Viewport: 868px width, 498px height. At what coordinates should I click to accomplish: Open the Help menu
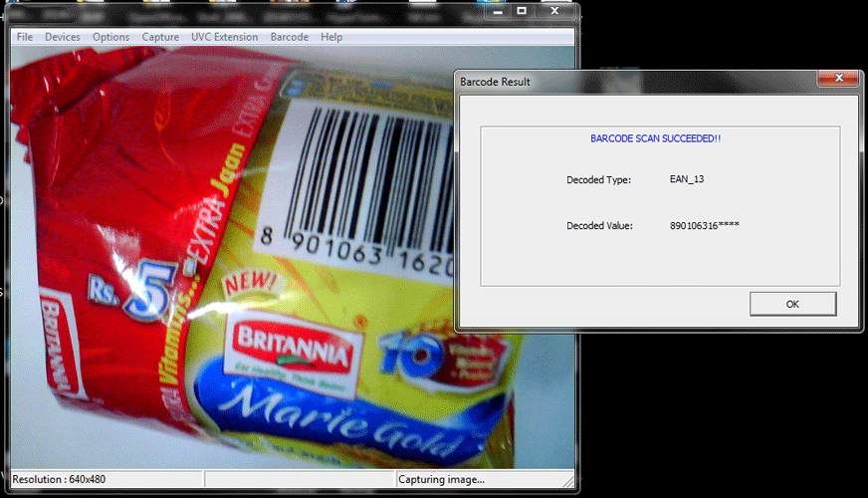[331, 37]
